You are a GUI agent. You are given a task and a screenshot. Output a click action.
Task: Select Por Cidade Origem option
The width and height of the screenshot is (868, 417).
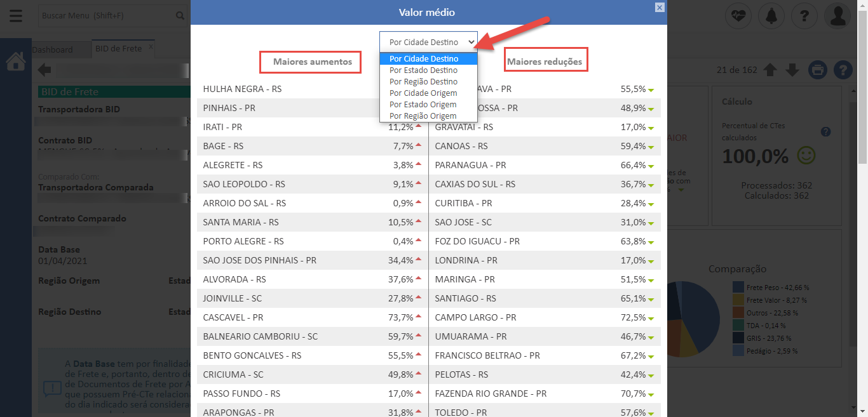428,93
